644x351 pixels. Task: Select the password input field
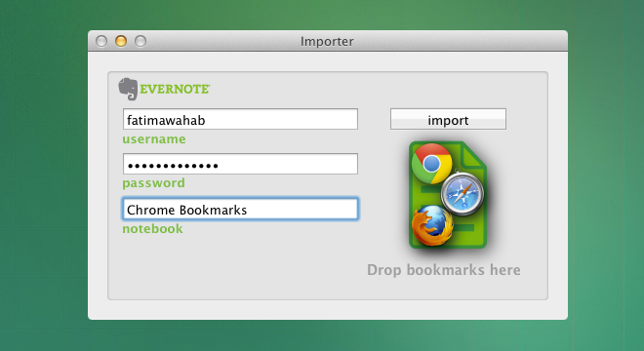(240, 164)
